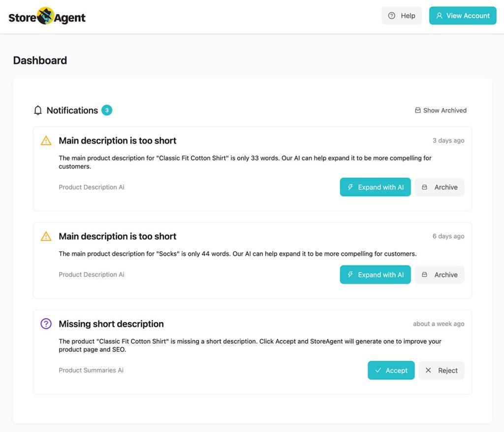Toggle archived notifications with Show Archived
This screenshot has width=504, height=432.
(x=441, y=110)
